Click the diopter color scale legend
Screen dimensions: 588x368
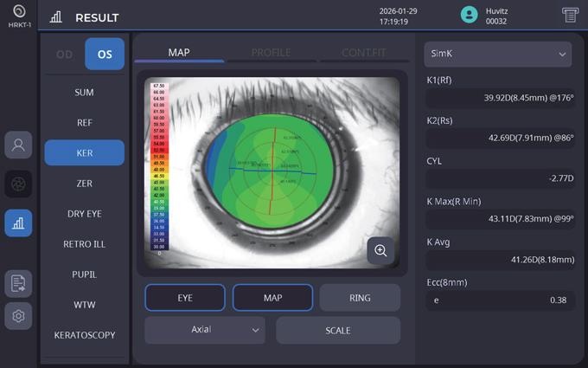tap(159, 167)
